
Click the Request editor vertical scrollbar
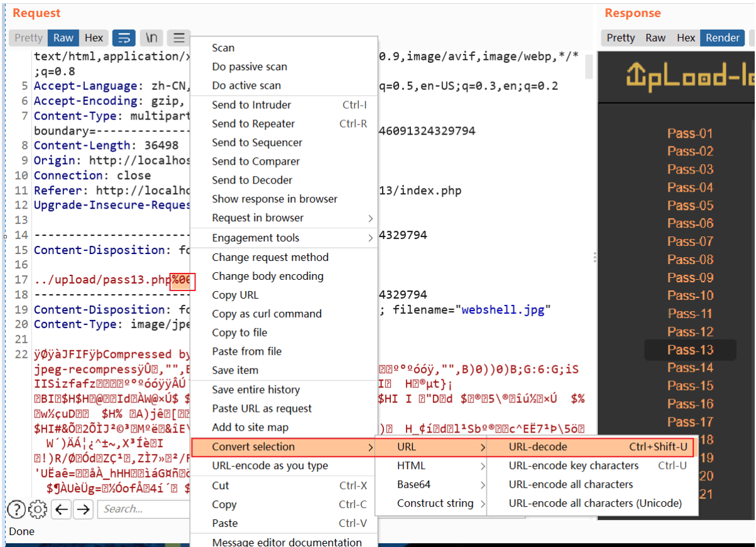589,66
